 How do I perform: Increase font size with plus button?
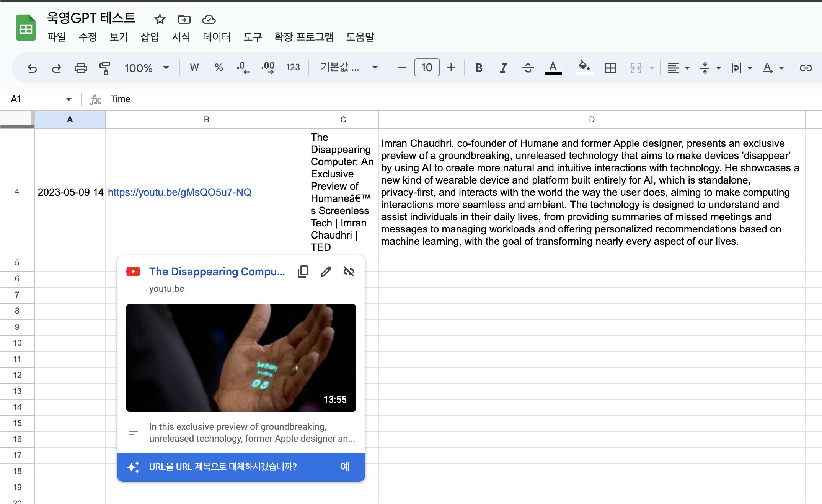tap(451, 68)
